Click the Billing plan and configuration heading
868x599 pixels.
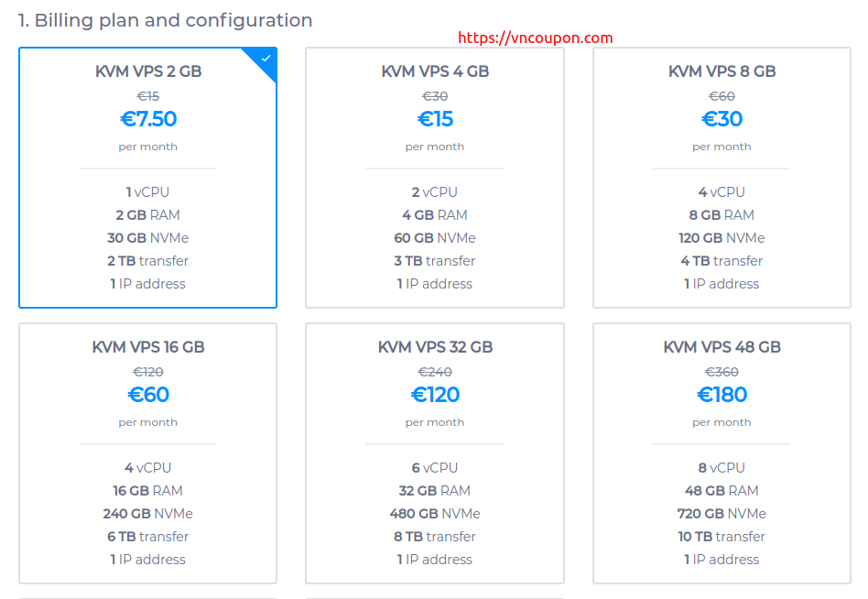[x=166, y=20]
